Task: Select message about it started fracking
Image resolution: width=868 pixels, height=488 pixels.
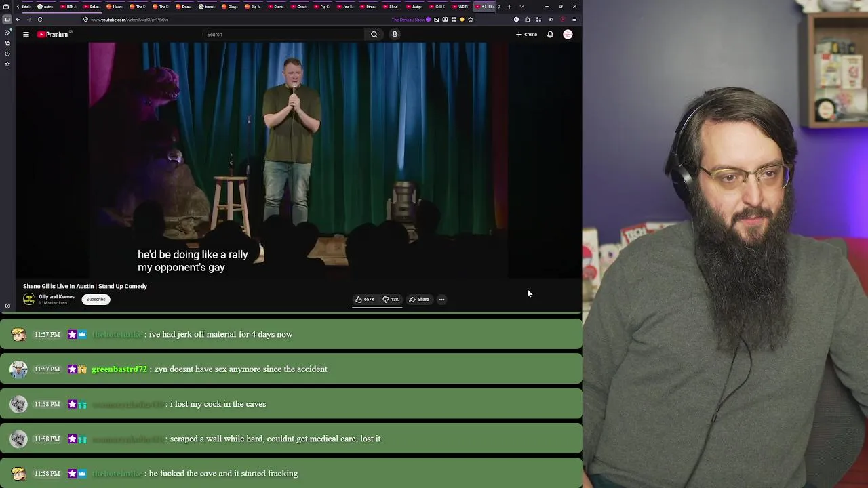Action: click(223, 474)
